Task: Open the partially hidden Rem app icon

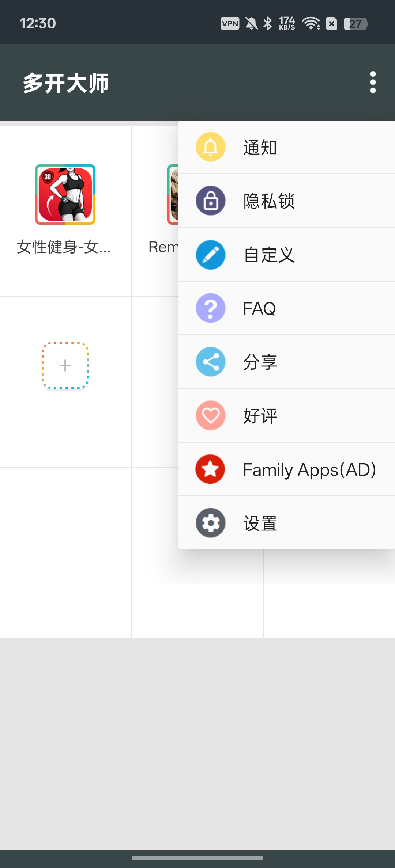Action: 173,194
